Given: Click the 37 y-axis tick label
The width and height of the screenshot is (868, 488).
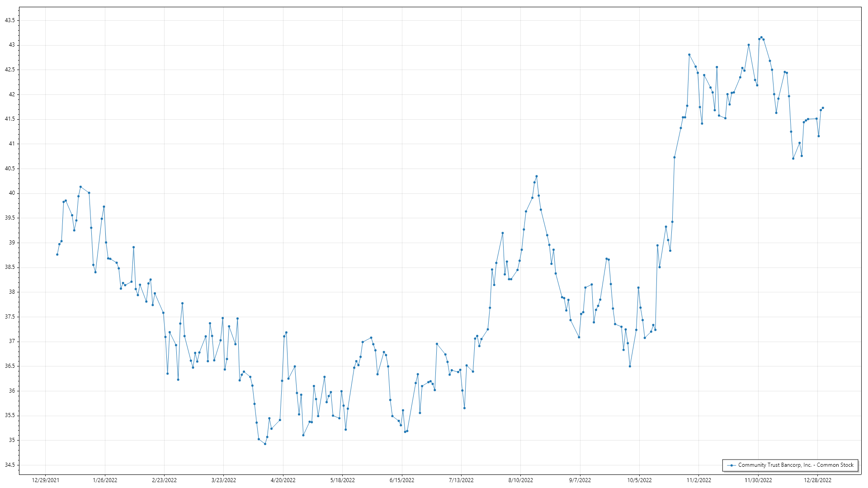Looking at the screenshot, I should (12, 342).
